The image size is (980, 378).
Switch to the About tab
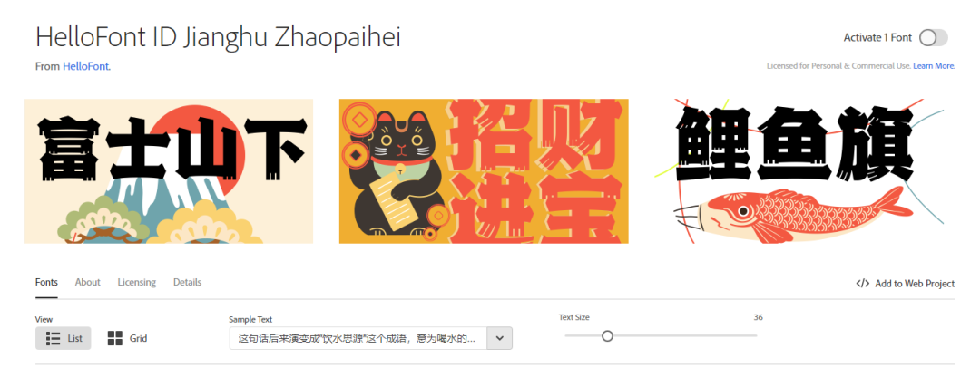click(x=87, y=283)
